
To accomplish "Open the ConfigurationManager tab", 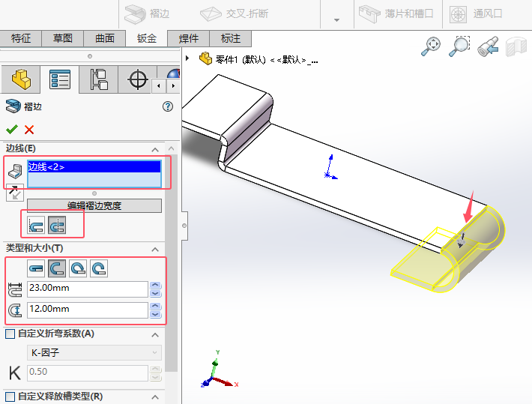I will (x=99, y=79).
